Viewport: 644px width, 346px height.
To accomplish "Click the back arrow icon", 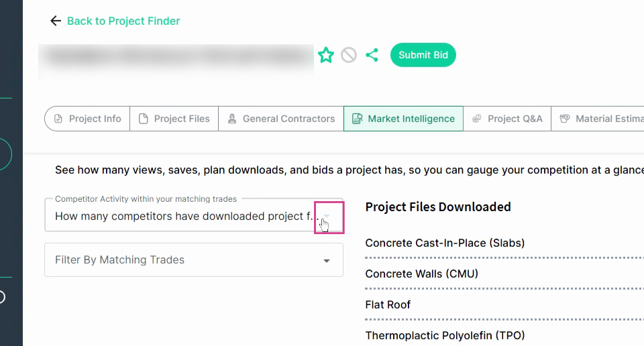I will coord(56,21).
